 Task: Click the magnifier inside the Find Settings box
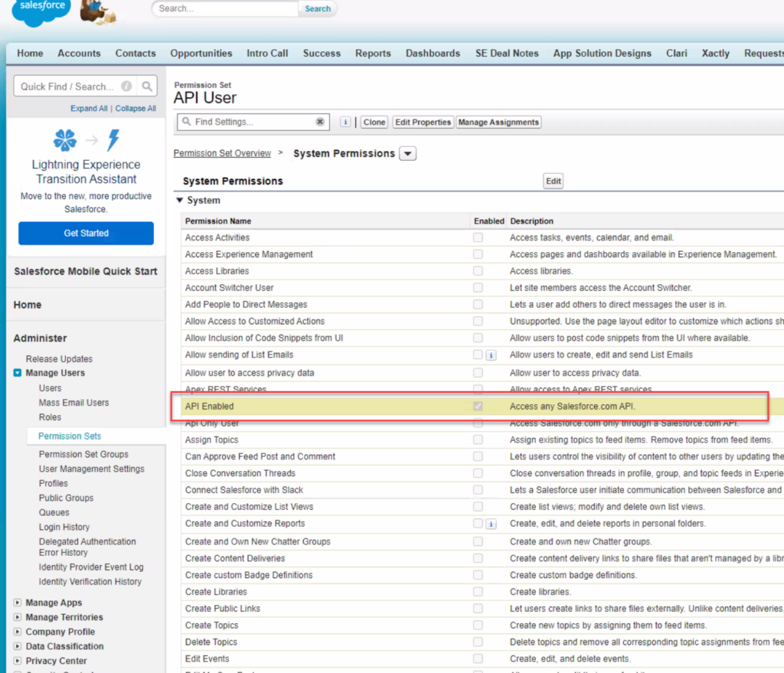[187, 122]
